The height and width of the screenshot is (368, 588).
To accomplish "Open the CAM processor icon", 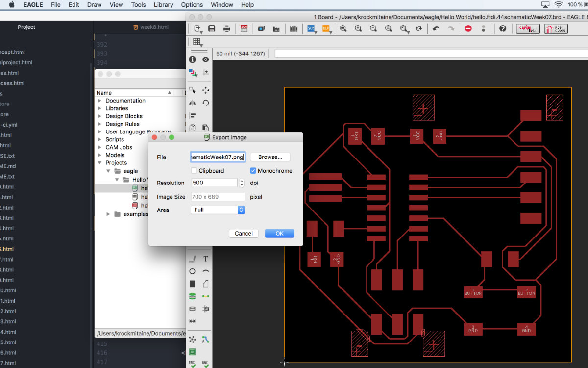I will click(x=276, y=28).
